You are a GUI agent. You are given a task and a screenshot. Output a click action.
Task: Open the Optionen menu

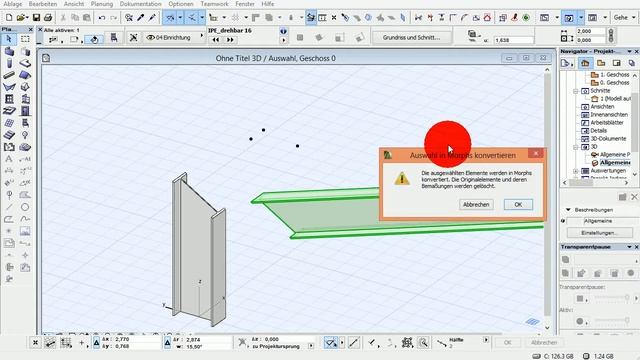[181, 4]
